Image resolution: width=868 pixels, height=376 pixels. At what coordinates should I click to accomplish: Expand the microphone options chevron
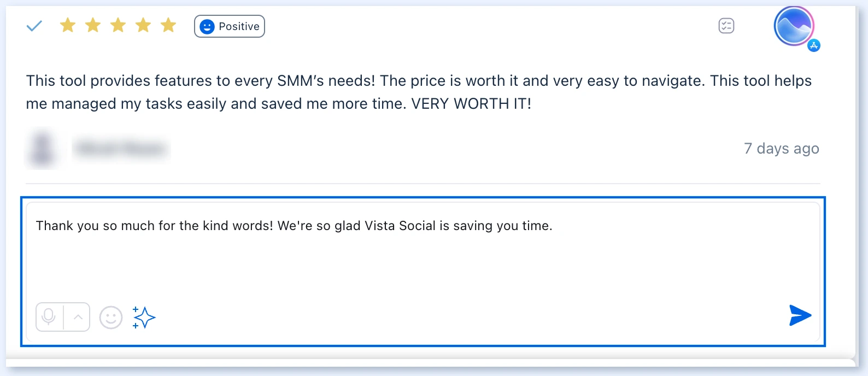click(x=78, y=317)
